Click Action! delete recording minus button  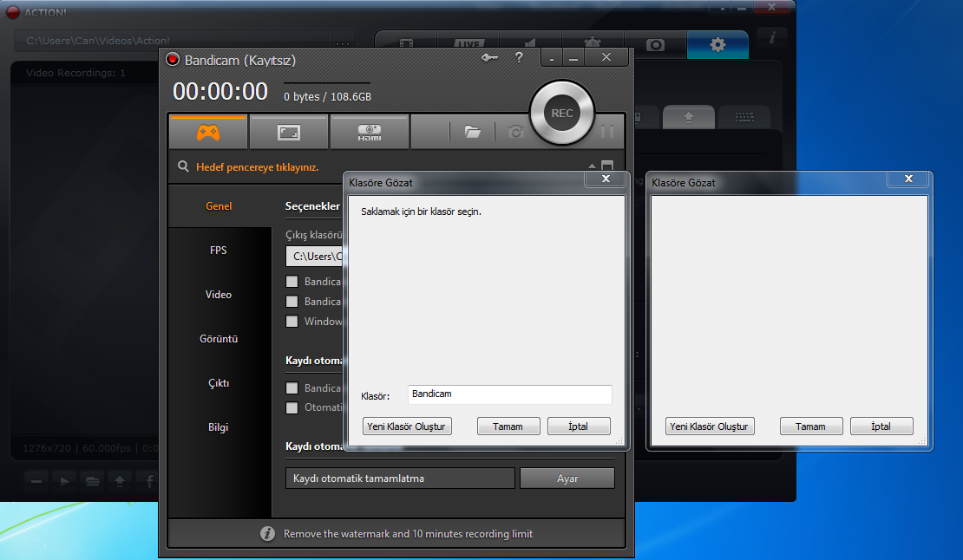click(36, 481)
